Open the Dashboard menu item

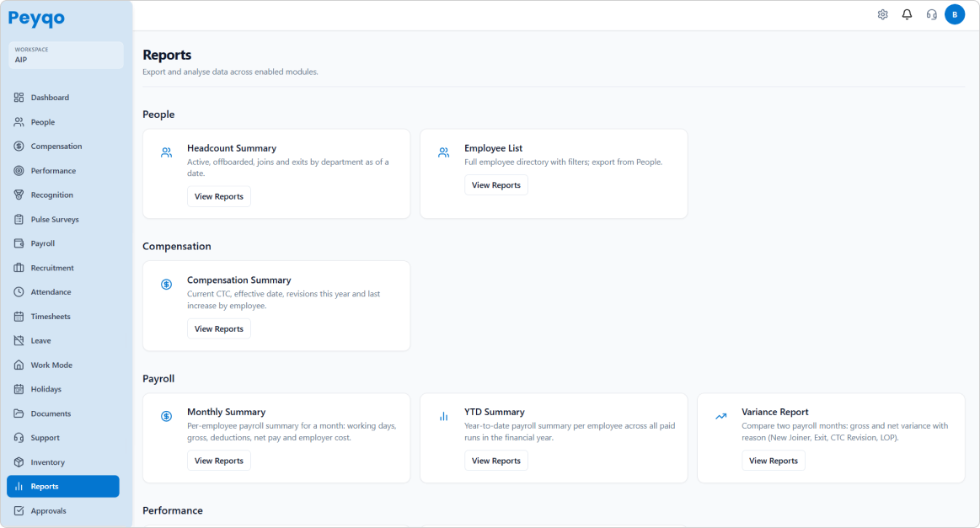pyautogui.click(x=63, y=98)
